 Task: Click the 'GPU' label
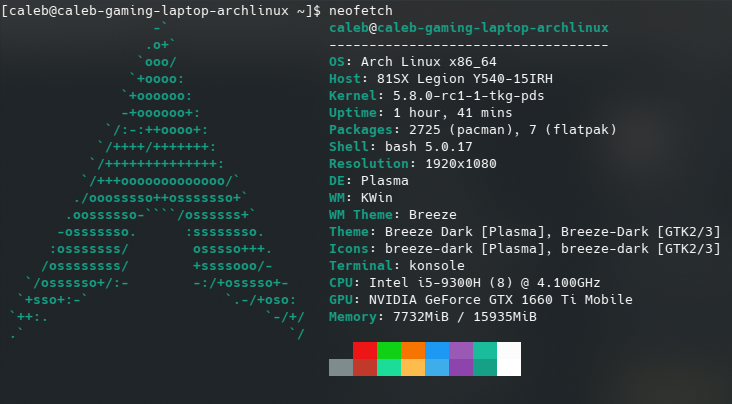click(x=341, y=300)
